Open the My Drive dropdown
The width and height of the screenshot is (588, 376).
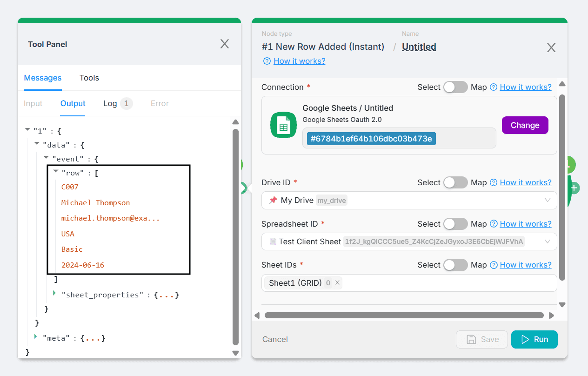[x=547, y=200]
